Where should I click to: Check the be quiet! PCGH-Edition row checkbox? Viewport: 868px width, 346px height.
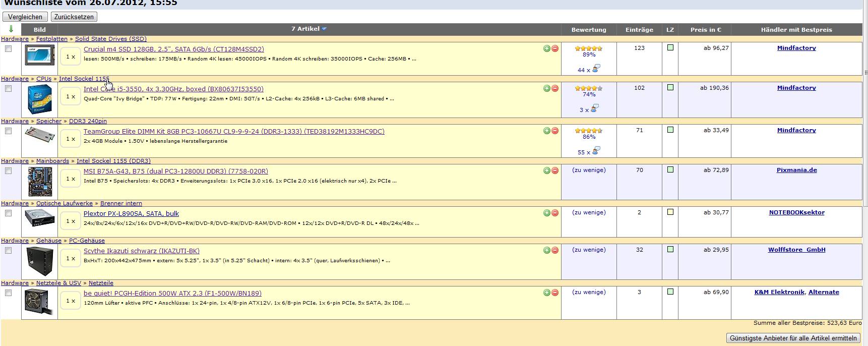tap(8, 293)
